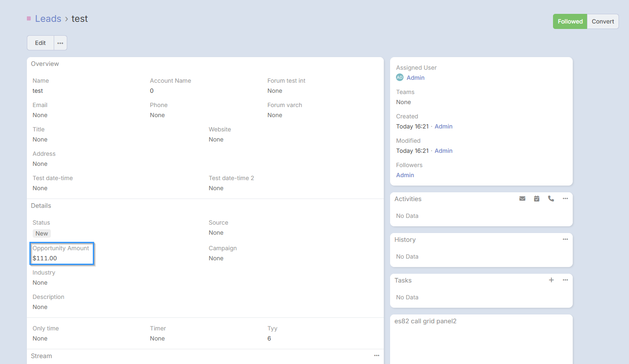Compose email from Activities panel envelope icon
629x364 pixels.
coord(522,199)
